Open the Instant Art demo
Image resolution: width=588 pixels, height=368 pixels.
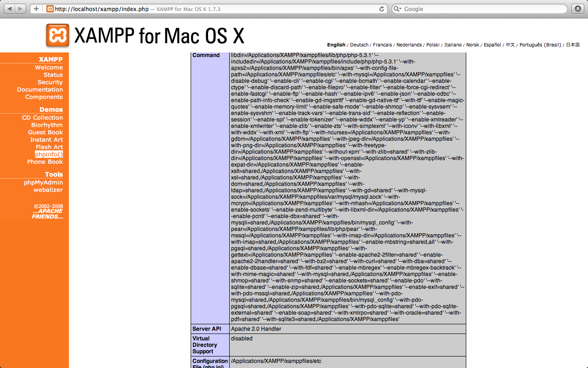(46, 140)
